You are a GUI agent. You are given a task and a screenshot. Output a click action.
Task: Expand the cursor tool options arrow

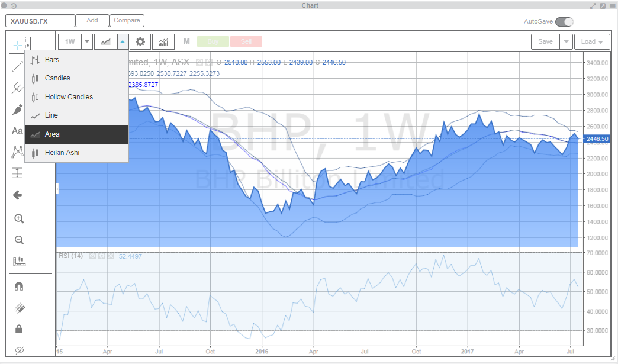coord(28,46)
